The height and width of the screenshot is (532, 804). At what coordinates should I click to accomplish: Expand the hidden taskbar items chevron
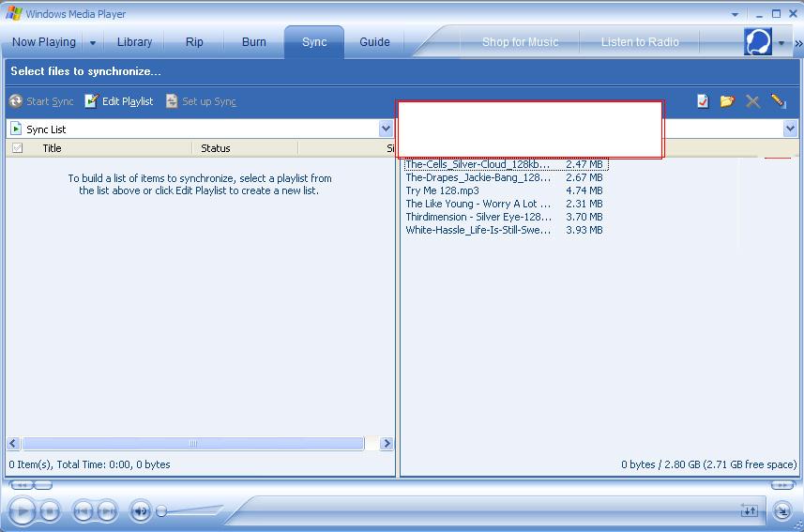coord(798,43)
